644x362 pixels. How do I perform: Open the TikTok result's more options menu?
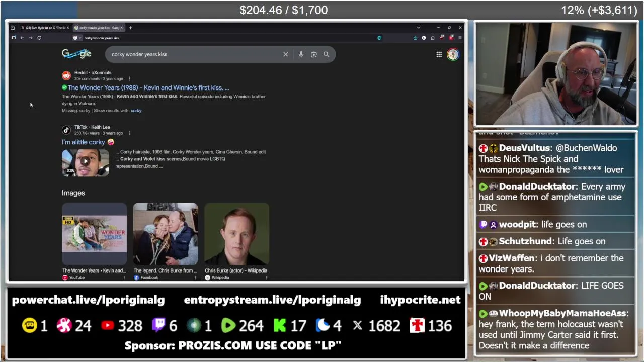coord(129,133)
